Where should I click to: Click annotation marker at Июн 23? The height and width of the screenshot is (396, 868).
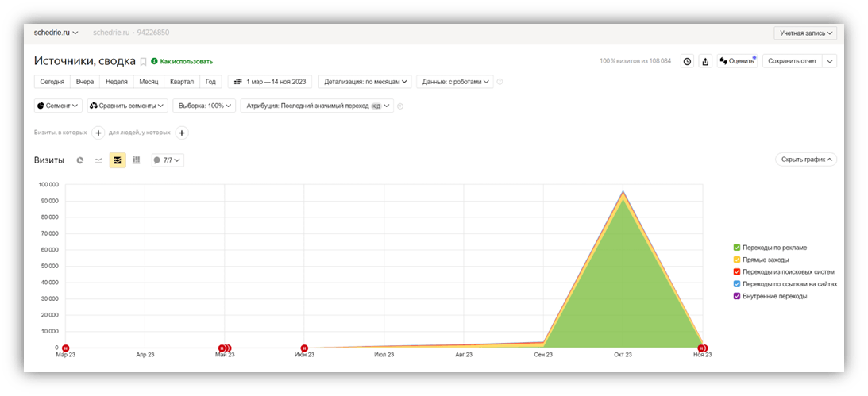pyautogui.click(x=304, y=348)
